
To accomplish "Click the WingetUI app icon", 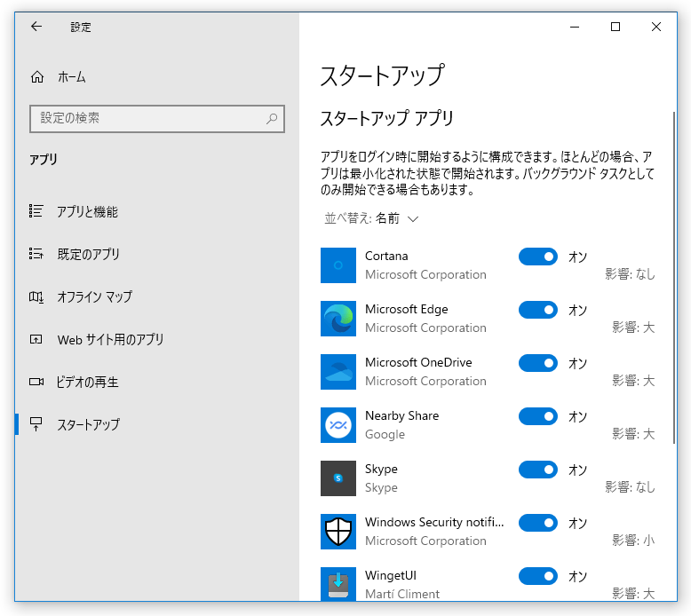I will pyautogui.click(x=338, y=584).
